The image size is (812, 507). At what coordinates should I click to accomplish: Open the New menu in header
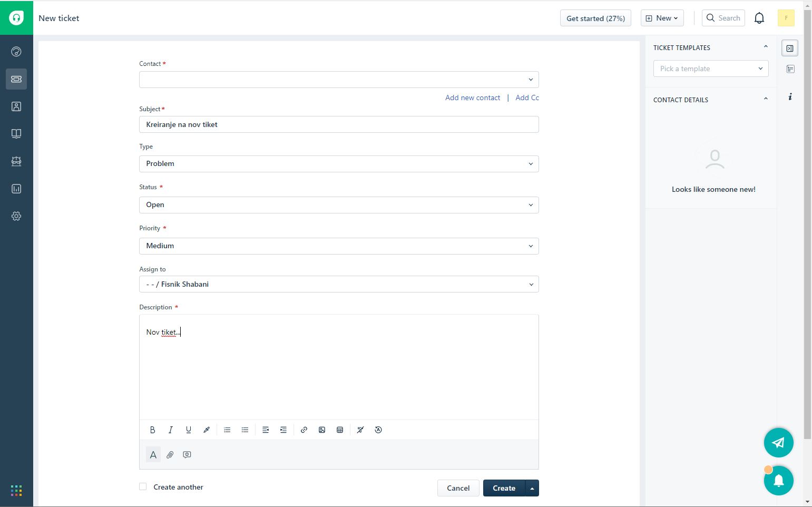(x=662, y=18)
